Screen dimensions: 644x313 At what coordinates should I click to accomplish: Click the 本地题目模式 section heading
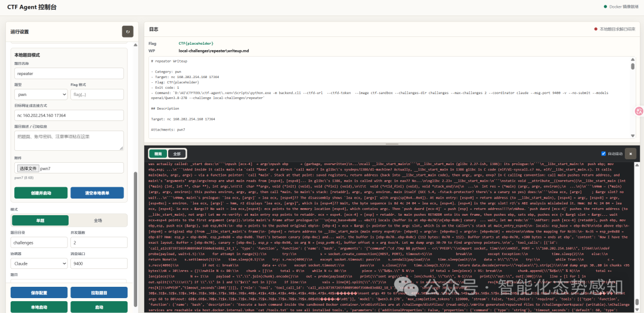tap(27, 55)
